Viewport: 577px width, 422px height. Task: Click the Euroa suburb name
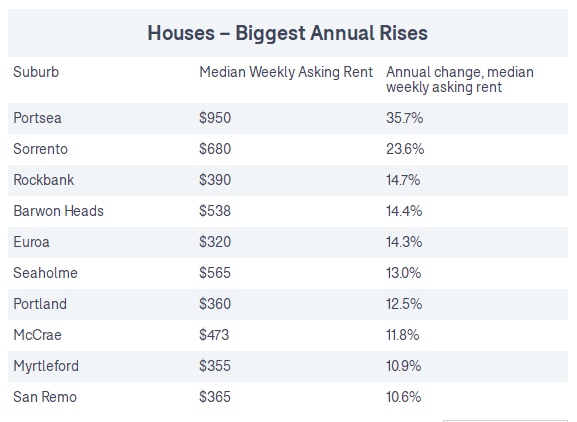click(31, 242)
